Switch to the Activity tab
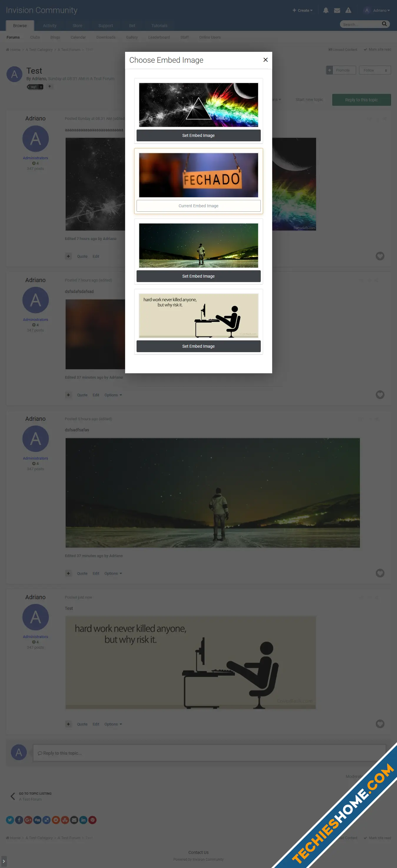The height and width of the screenshot is (868, 397). click(x=49, y=26)
